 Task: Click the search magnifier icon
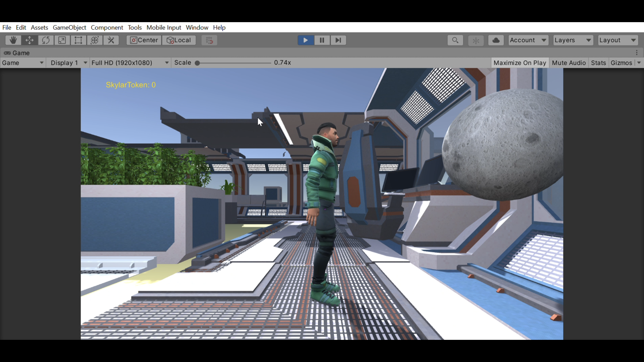coord(455,40)
